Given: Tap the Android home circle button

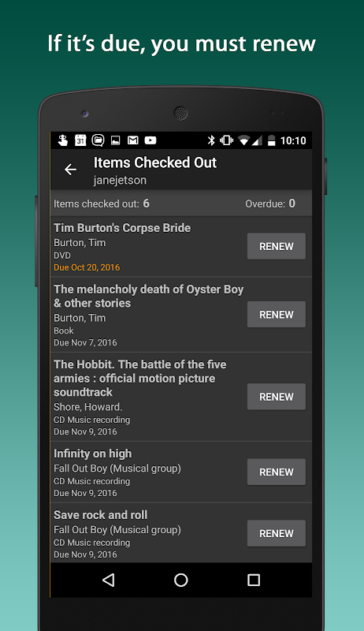Looking at the screenshot, I should pyautogui.click(x=180, y=580).
